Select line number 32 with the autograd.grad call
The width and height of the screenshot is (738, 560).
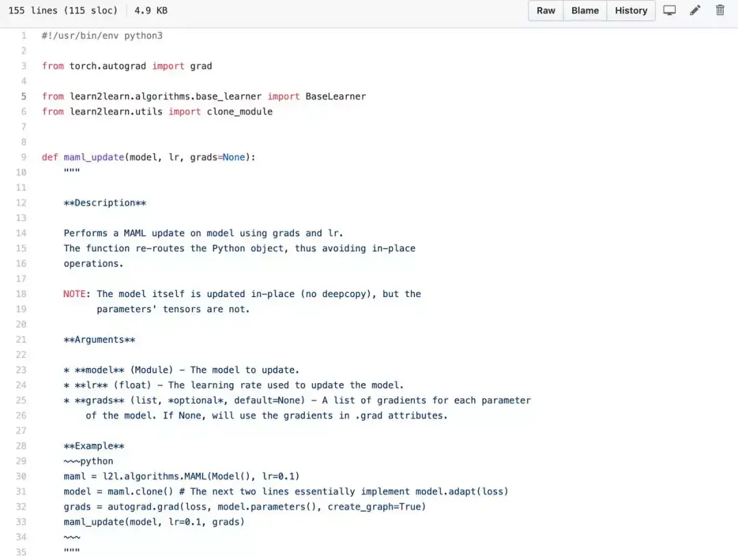coord(21,507)
